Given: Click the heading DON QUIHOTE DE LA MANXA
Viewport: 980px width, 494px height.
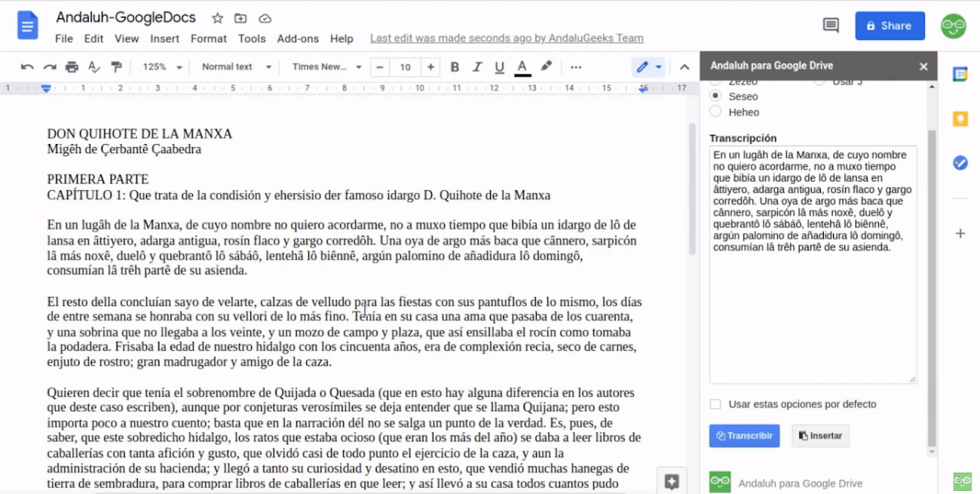Looking at the screenshot, I should [139, 134].
